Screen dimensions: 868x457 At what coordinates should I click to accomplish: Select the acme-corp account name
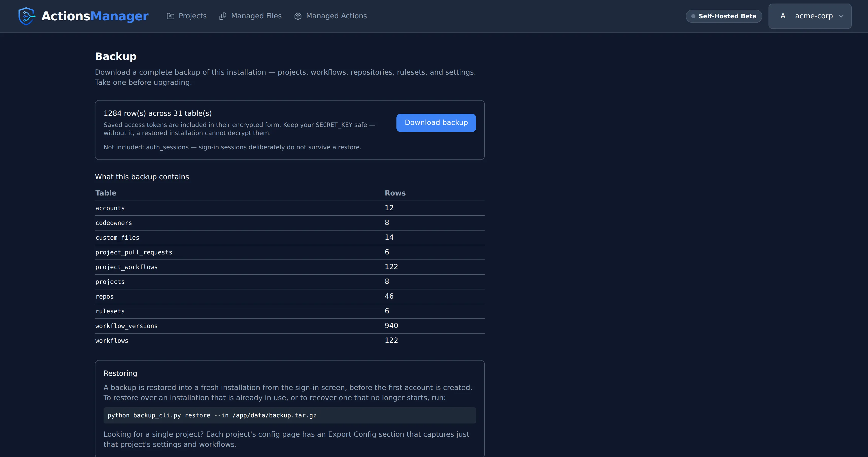tap(814, 16)
